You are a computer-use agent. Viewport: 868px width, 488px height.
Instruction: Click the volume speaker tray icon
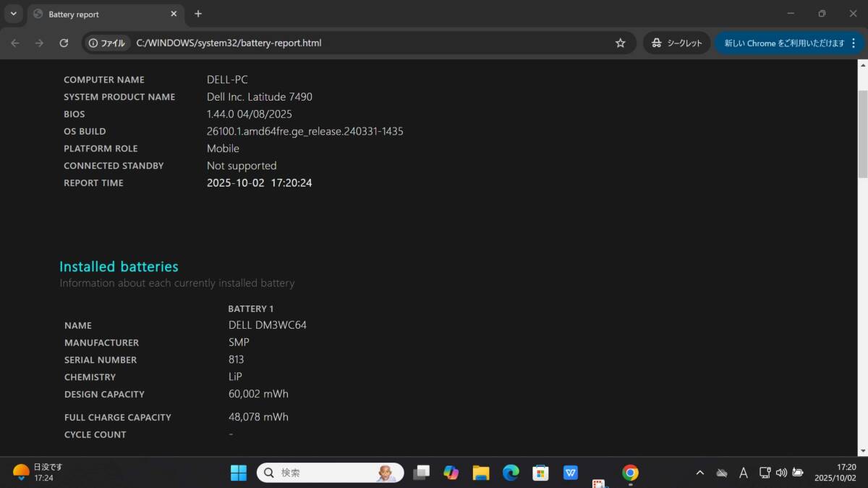point(781,473)
